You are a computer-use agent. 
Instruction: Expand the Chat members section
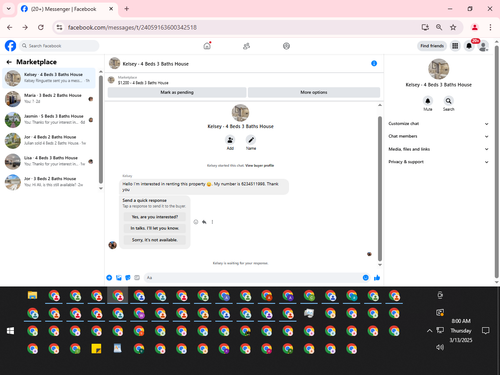tap(438, 136)
